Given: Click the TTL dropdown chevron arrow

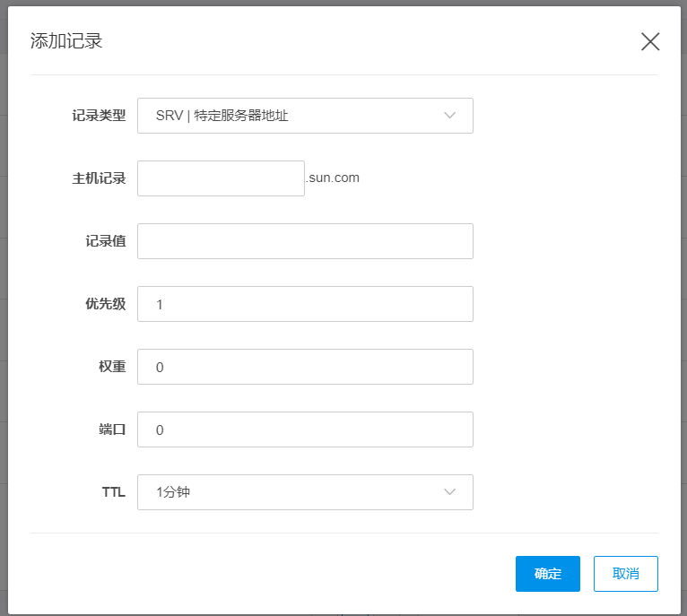Looking at the screenshot, I should [450, 492].
